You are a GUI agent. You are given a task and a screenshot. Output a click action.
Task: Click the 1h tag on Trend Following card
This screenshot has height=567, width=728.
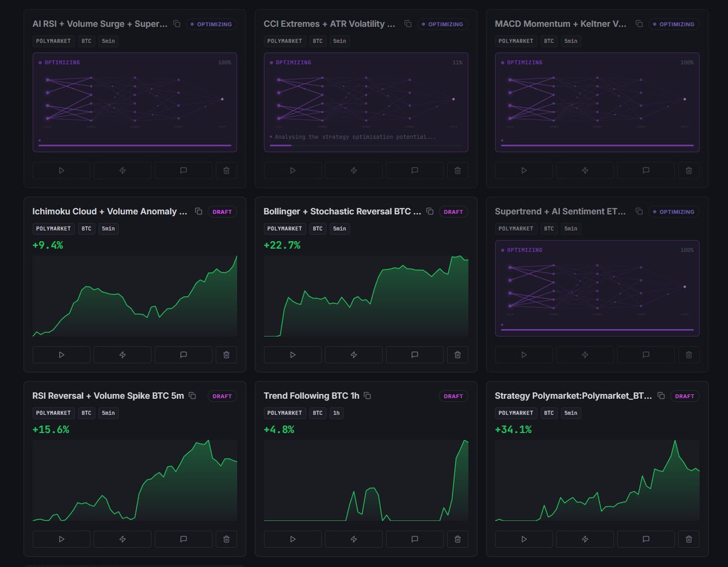[x=335, y=413]
